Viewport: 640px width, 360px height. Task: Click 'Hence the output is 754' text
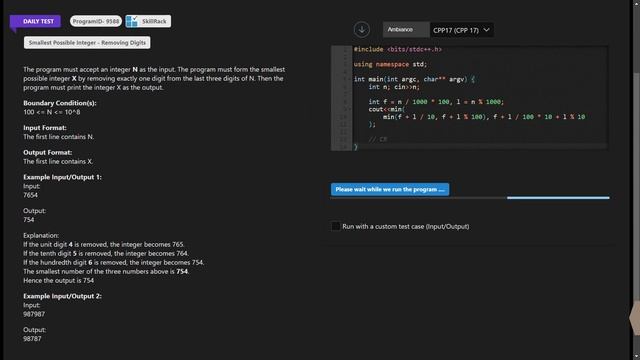tap(58, 280)
